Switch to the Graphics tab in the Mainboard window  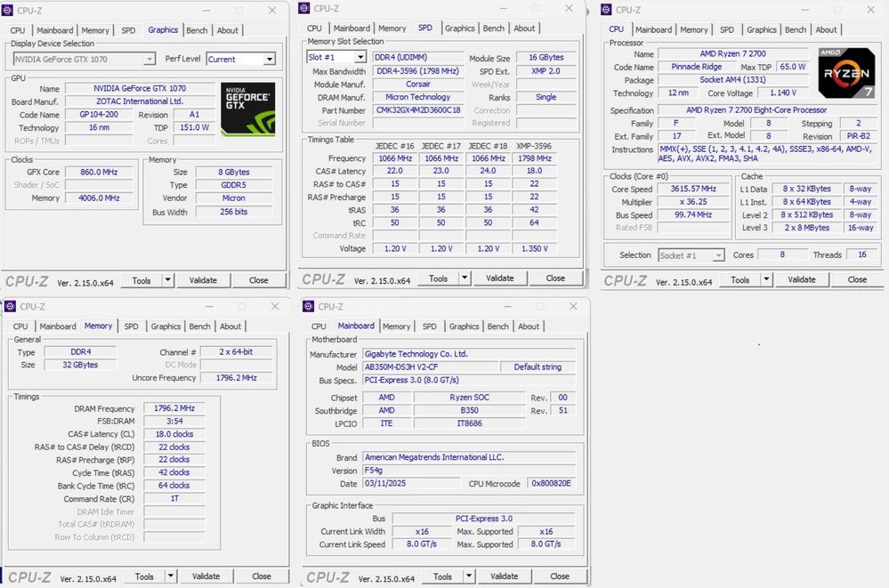(x=464, y=326)
